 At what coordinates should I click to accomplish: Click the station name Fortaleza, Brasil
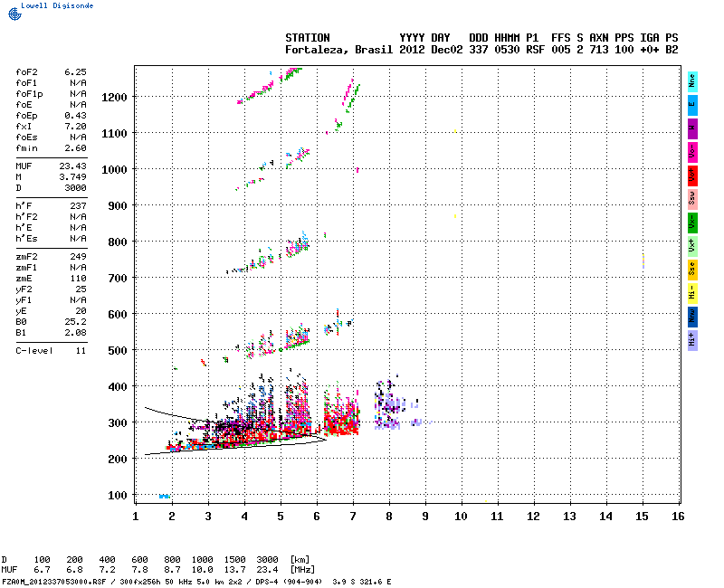coord(338,50)
